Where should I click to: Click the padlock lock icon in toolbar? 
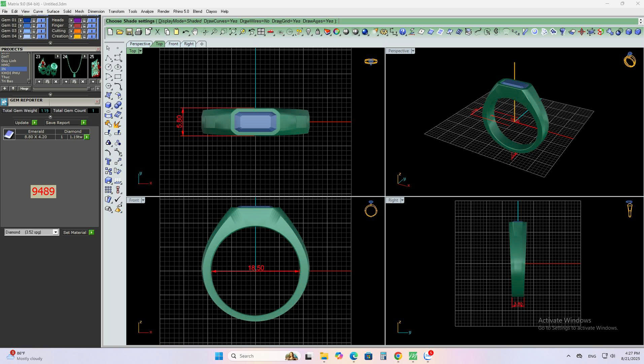click(317, 32)
